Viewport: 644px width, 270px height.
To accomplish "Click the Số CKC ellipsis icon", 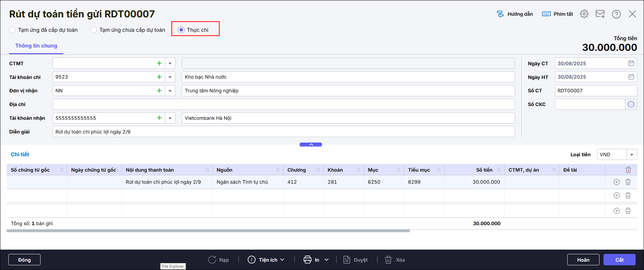I will [631, 104].
